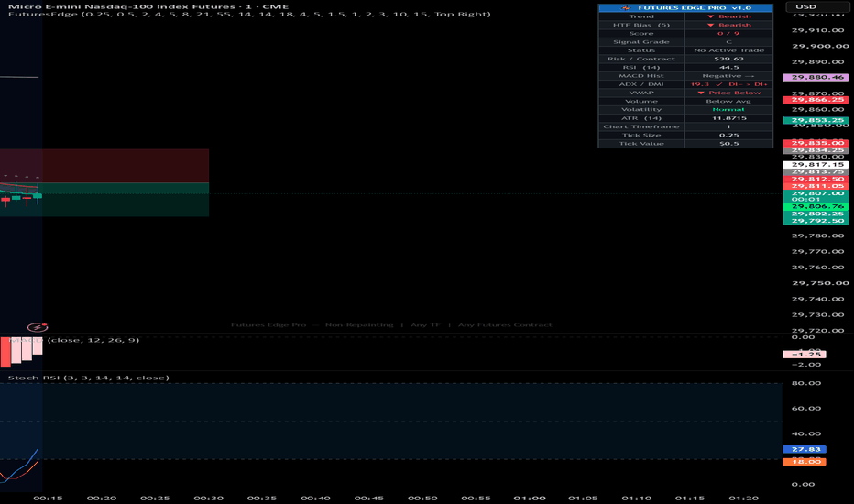The height and width of the screenshot is (504, 854).
Task: Click the Risk / Contract value $39.63
Action: click(728, 59)
